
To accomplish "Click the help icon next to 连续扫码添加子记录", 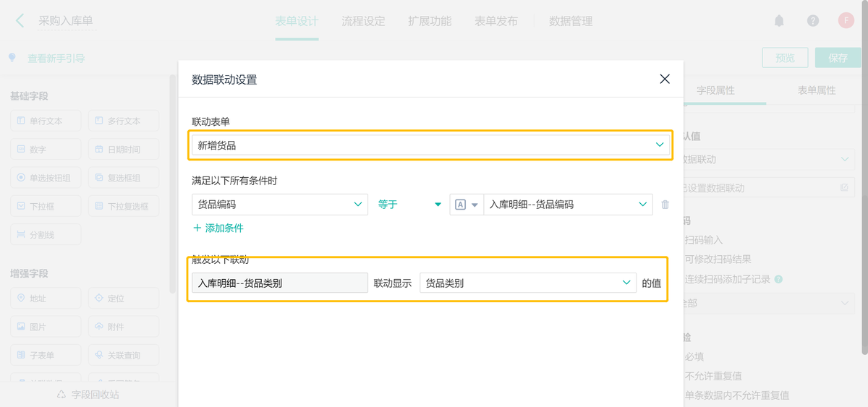I will (778, 279).
